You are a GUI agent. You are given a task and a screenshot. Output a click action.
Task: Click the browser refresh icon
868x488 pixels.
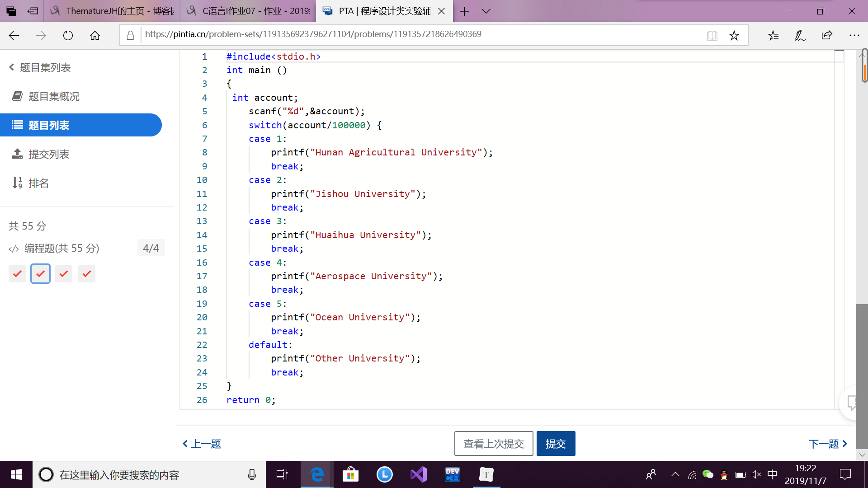[x=68, y=35]
